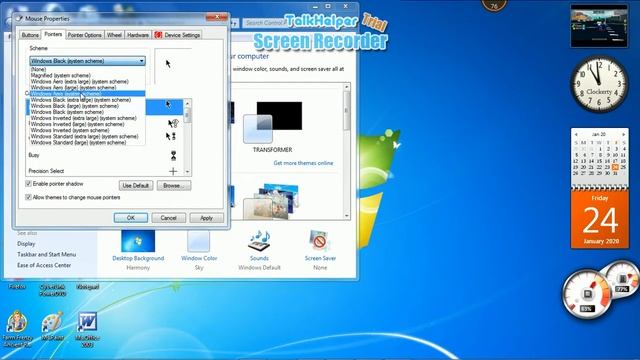The image size is (640, 360).
Task: Pick Windows Standard (large) scheme
Action: (x=87, y=142)
